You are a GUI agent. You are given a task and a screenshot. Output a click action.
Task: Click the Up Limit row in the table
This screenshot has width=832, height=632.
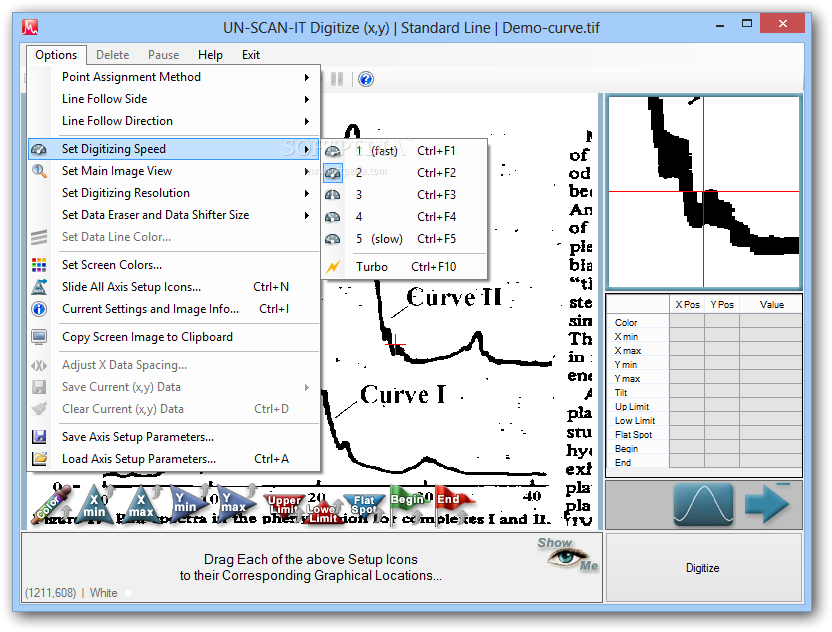(704, 406)
